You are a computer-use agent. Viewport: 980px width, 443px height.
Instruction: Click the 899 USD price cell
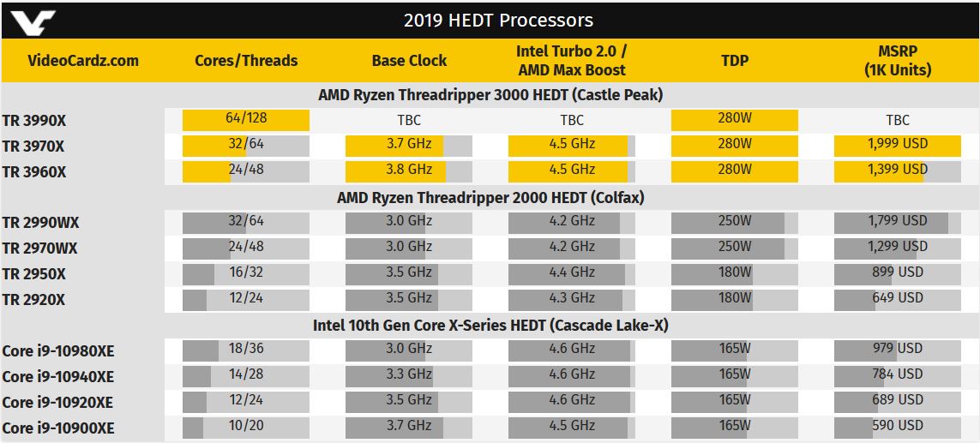(x=898, y=273)
